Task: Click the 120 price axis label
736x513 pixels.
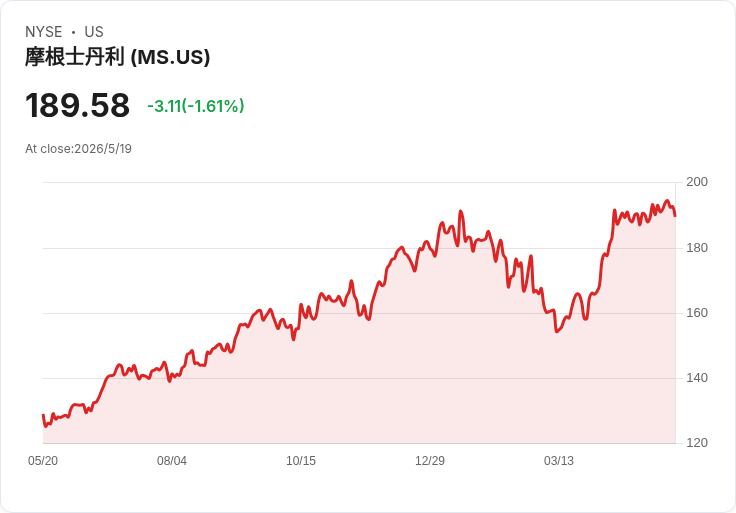Action: 697,443
